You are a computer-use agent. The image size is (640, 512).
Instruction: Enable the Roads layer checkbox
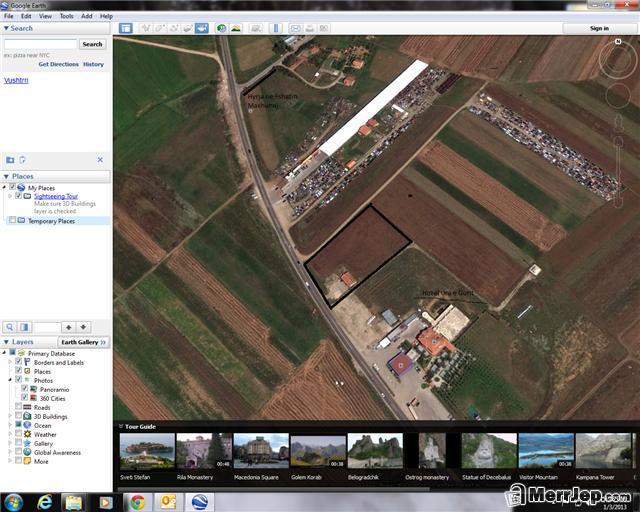coord(18,407)
